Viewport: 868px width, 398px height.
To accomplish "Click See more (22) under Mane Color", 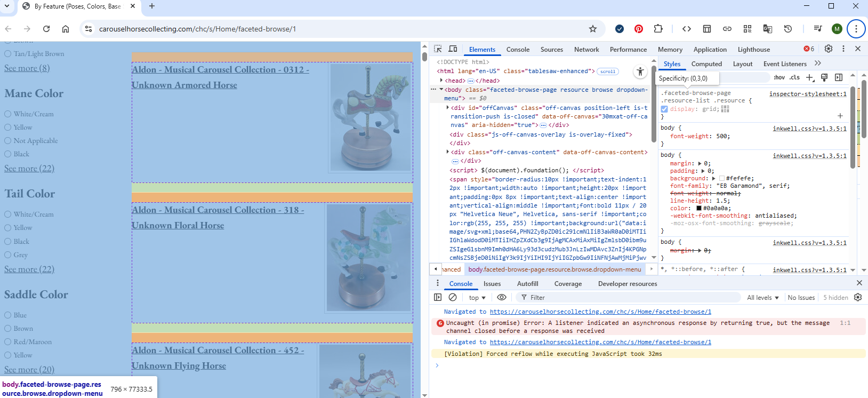I will [x=29, y=169].
